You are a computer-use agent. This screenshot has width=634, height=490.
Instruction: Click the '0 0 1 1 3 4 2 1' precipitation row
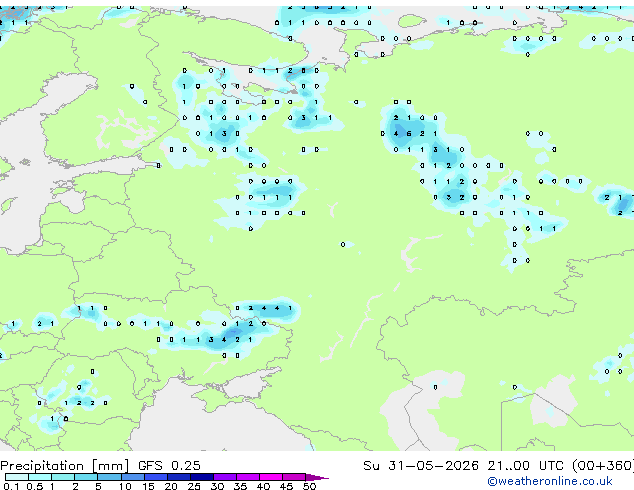click(x=204, y=340)
